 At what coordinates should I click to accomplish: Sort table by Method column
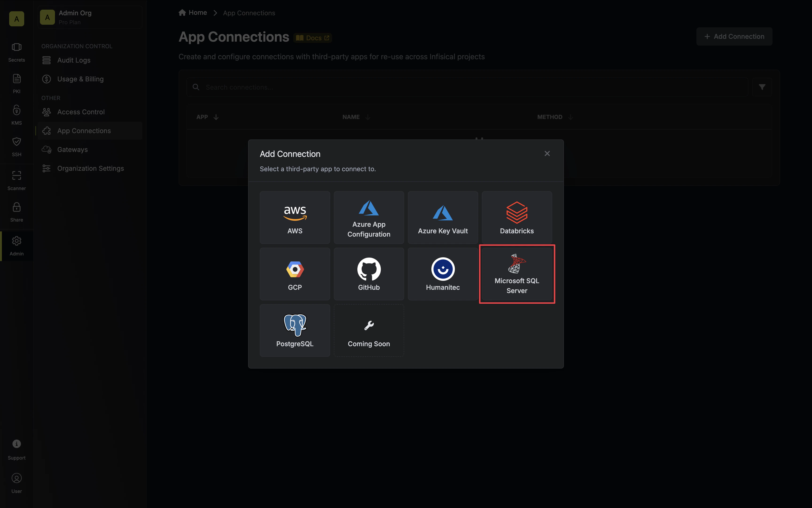pos(555,117)
